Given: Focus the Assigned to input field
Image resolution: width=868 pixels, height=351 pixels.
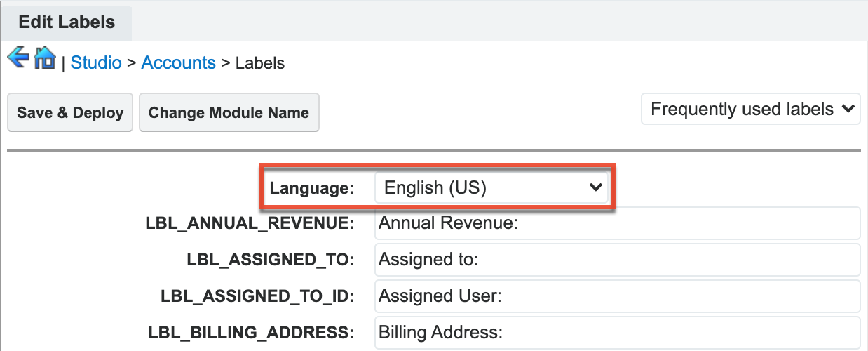Looking at the screenshot, I should 617,260.
